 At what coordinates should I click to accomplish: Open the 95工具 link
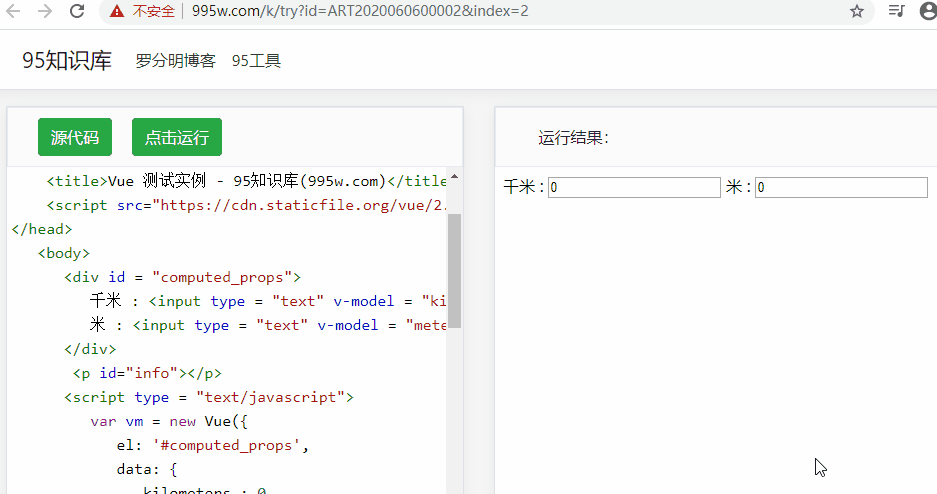coord(256,60)
